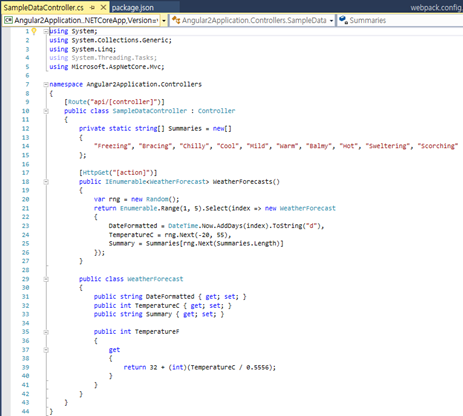Click the 0.5556 constant on line 39
Screen dimensions: 463x416
[x=259, y=367]
